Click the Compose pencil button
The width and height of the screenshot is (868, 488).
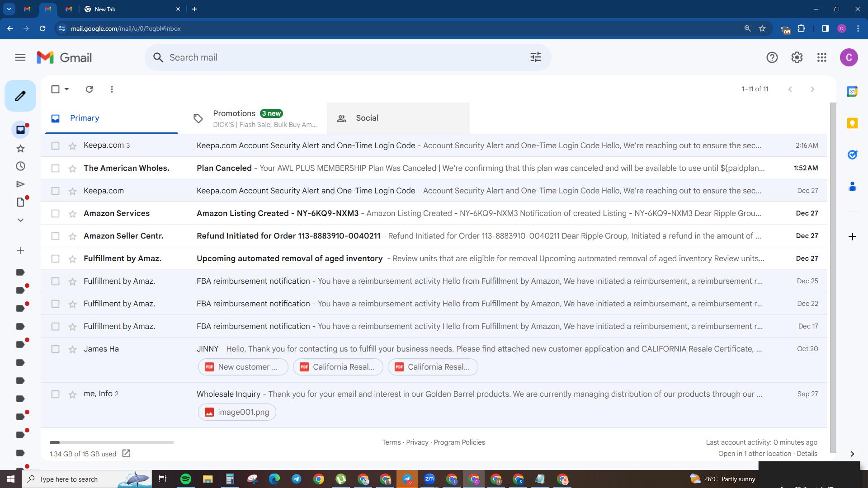coord(20,96)
